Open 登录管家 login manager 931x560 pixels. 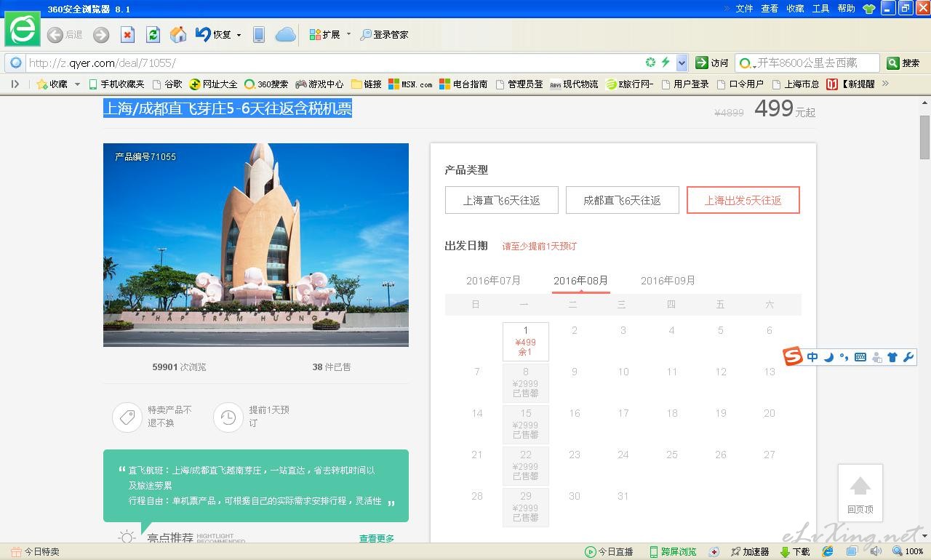pyautogui.click(x=384, y=34)
